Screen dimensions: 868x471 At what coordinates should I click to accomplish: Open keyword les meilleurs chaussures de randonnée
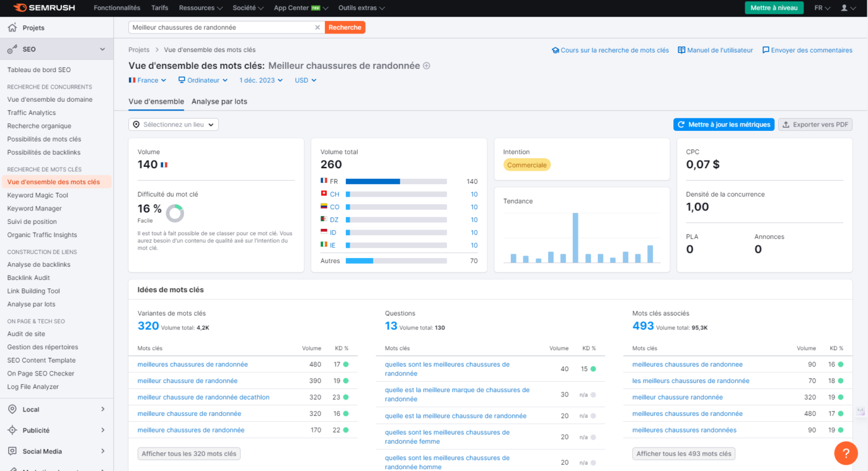(691, 380)
